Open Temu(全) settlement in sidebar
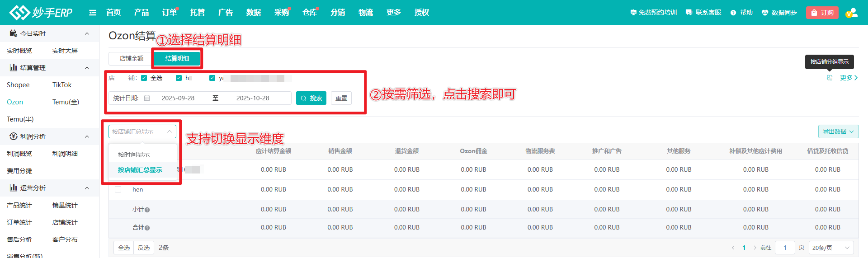The image size is (868, 258). [x=66, y=102]
